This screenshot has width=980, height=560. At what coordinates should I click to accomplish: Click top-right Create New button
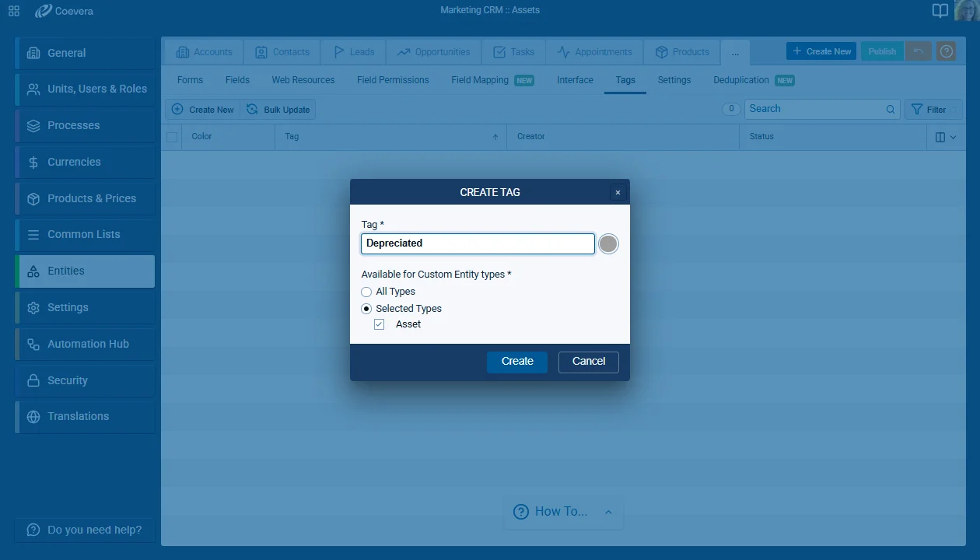pyautogui.click(x=821, y=51)
